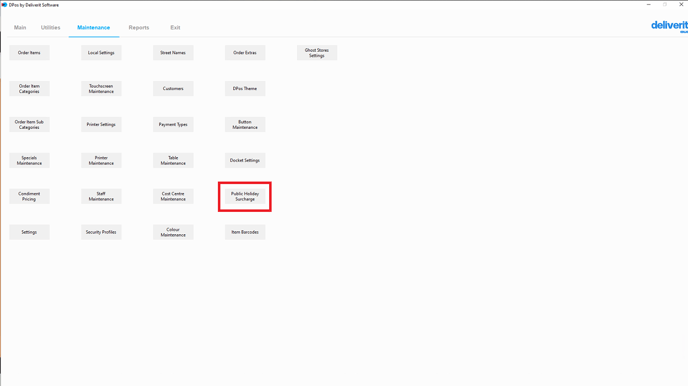Open Staff Maintenance

[x=101, y=197]
